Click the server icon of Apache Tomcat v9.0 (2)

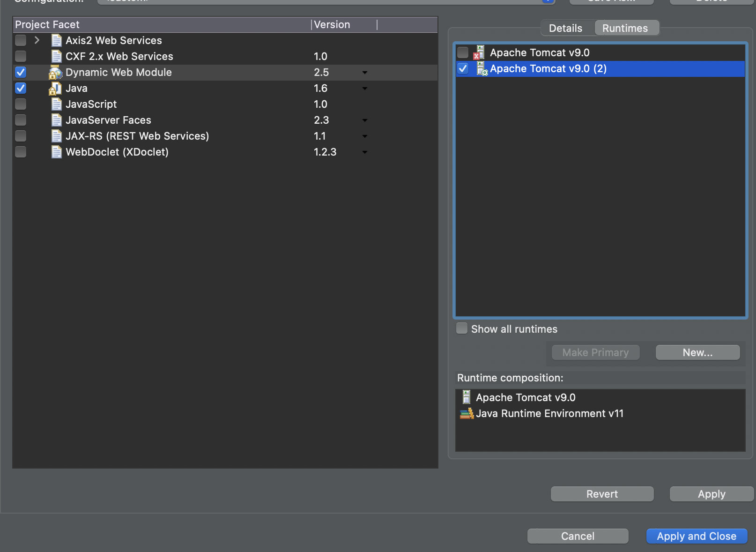(482, 68)
